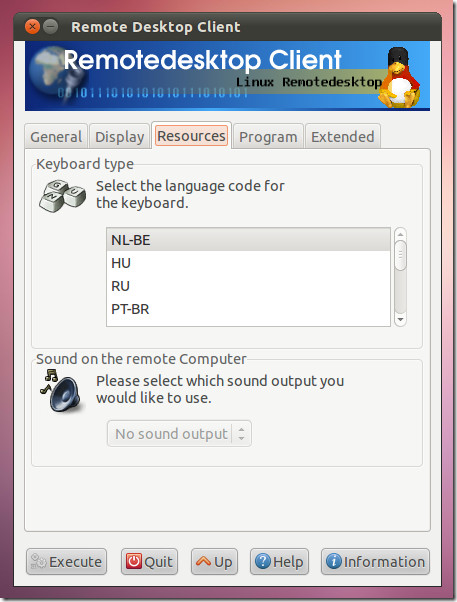
Task: Click the language list scrollbar handle
Action: coord(400,256)
